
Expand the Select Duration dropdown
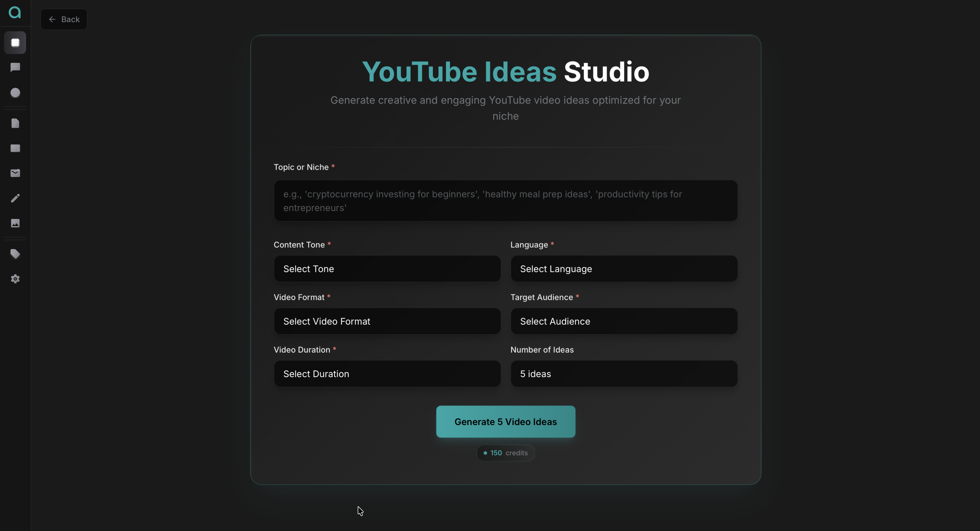pos(387,373)
